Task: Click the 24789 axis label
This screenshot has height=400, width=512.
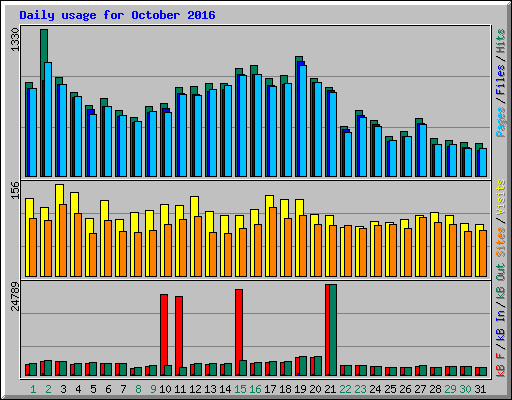Action: 15,297
